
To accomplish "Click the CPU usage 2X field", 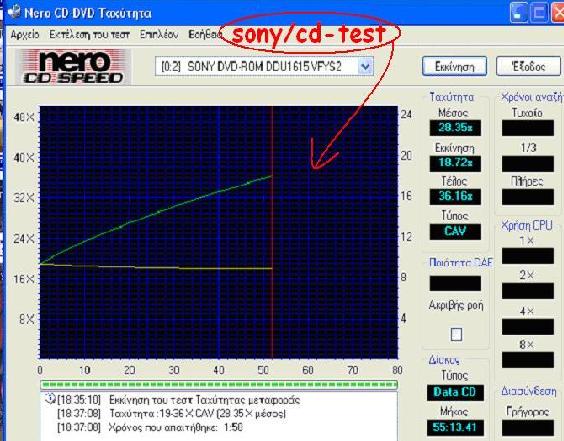I will tap(528, 291).
